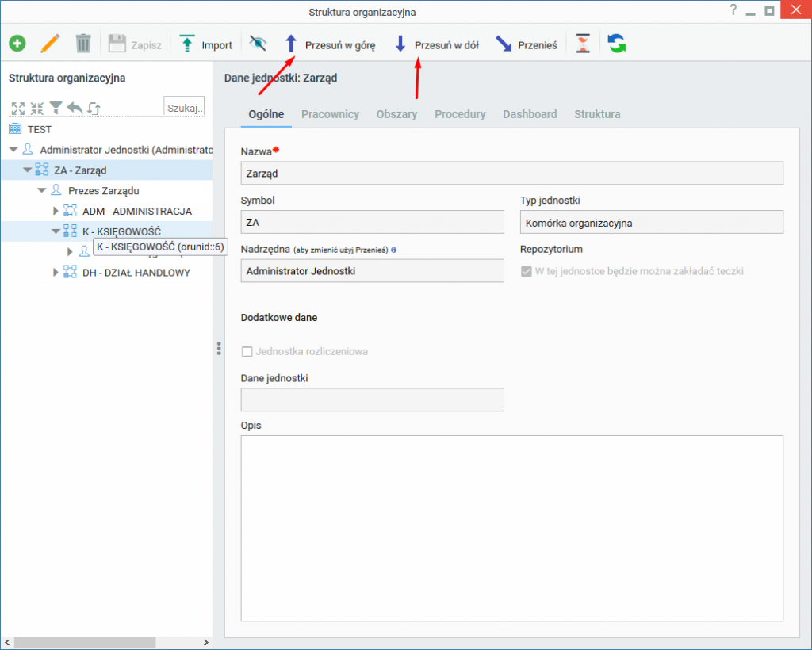Click the hourglass history icon
Screen dimensions: 812x650
tap(583, 44)
